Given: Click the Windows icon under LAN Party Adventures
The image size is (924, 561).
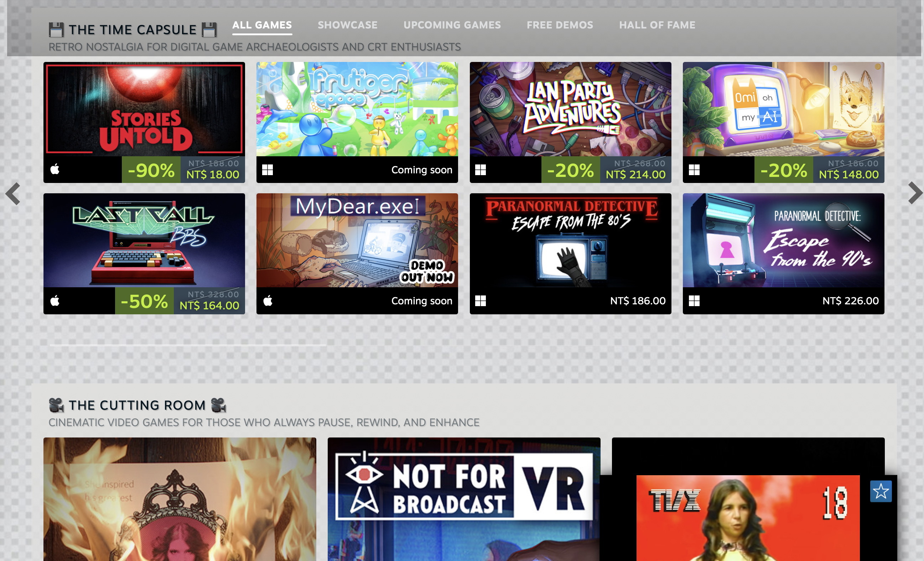Looking at the screenshot, I should 481,170.
